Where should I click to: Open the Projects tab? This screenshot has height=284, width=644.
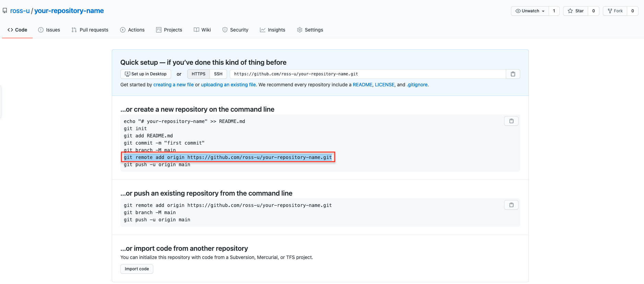(x=169, y=30)
